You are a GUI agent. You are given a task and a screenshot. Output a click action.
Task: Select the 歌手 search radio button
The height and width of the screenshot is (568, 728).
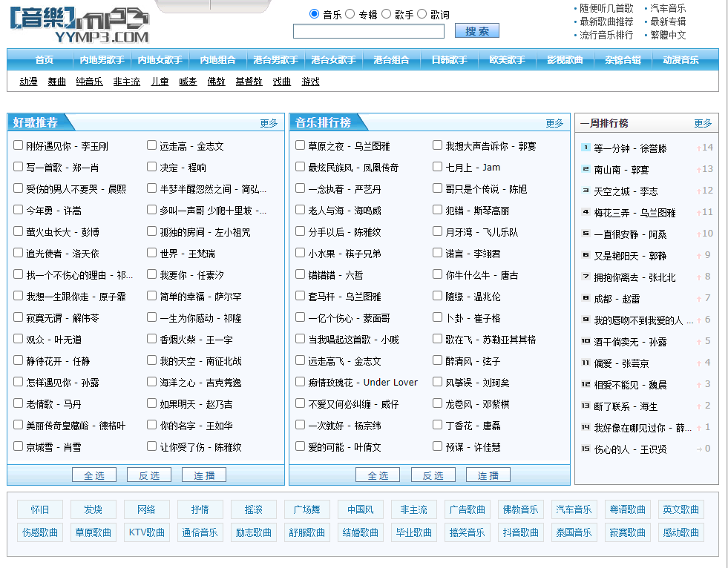pyautogui.click(x=387, y=14)
